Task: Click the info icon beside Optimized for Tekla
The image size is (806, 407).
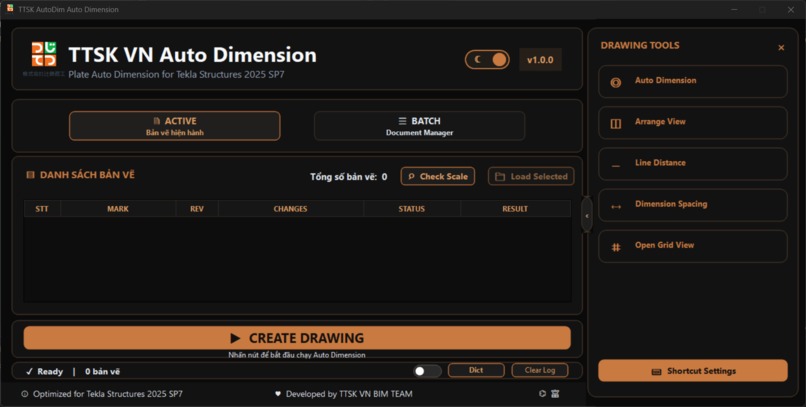Action: click(25, 394)
